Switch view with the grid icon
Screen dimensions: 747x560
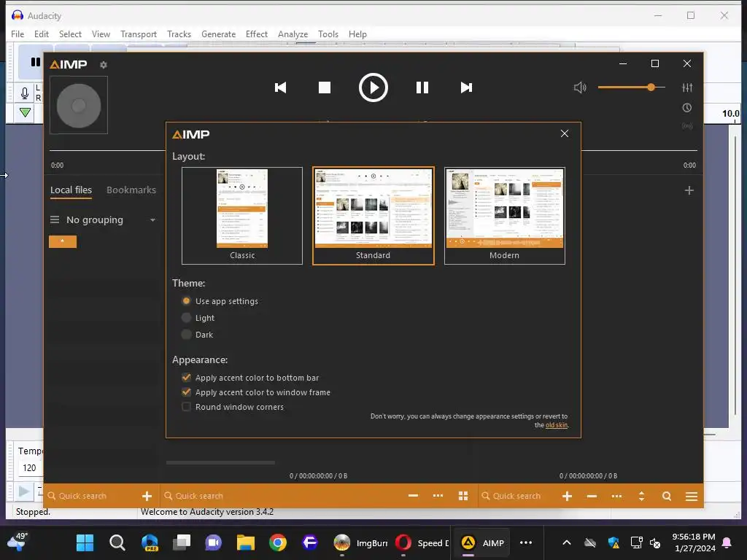[463, 496]
